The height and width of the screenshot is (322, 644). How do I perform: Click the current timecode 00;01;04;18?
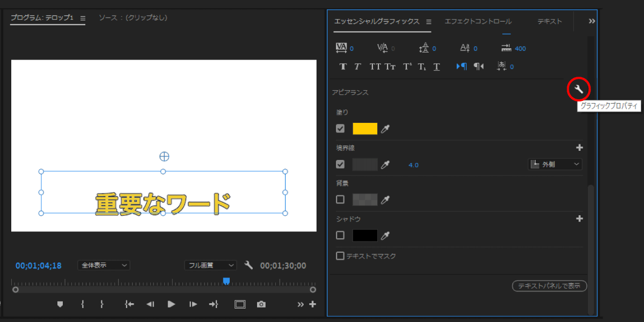pos(38,266)
